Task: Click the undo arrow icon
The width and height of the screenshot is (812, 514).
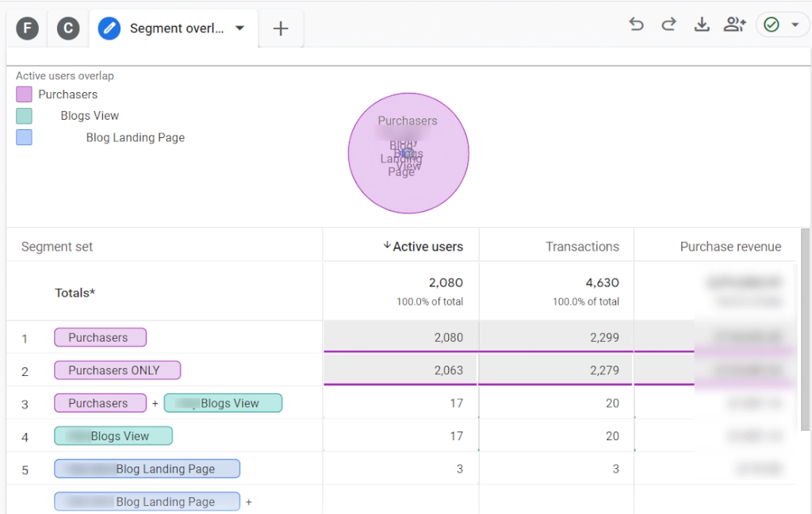Action: tap(636, 25)
